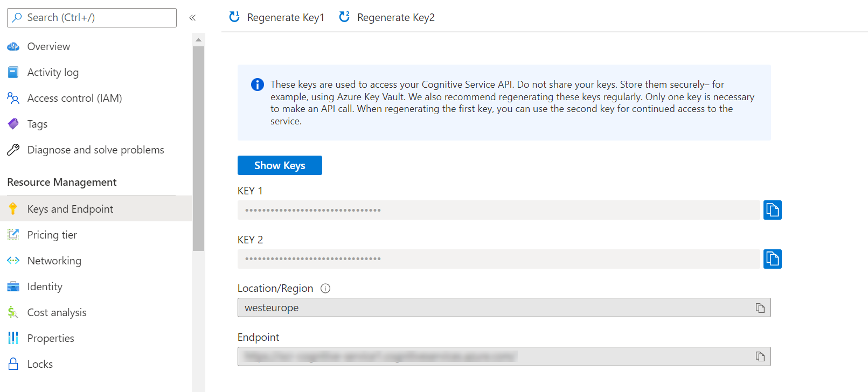Click the sidebar scrollbar thumb

tap(198, 149)
